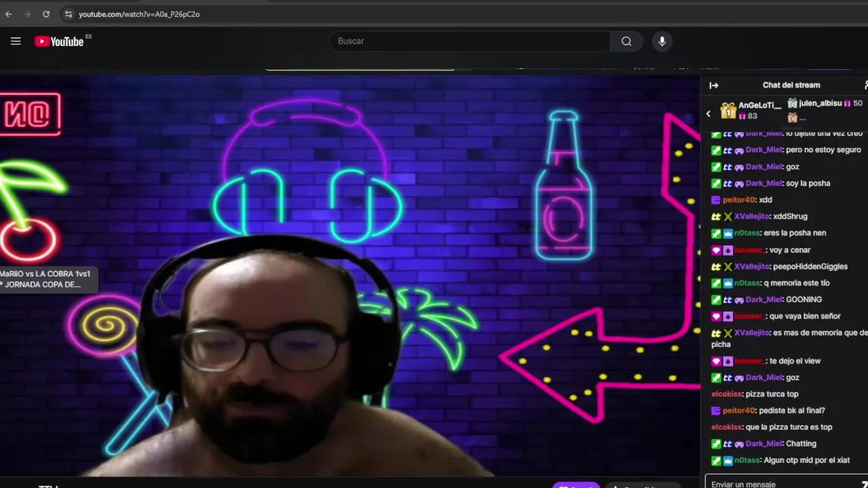Click the gold number-one gift icon
The height and width of the screenshot is (488, 868).
click(728, 110)
